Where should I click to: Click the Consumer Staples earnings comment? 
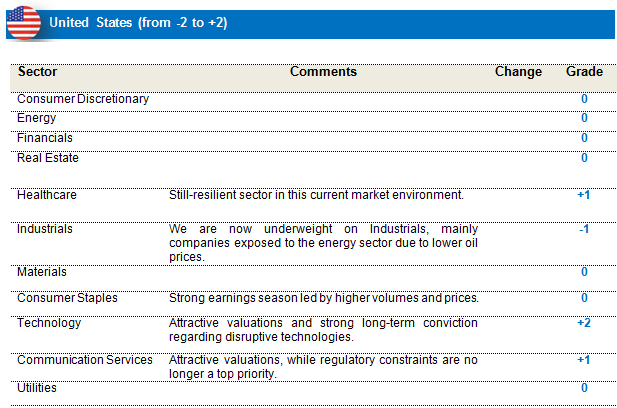[324, 298]
